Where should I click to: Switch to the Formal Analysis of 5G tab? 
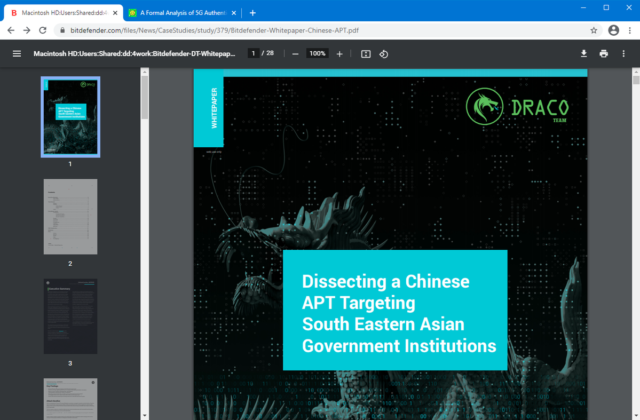pos(182,13)
